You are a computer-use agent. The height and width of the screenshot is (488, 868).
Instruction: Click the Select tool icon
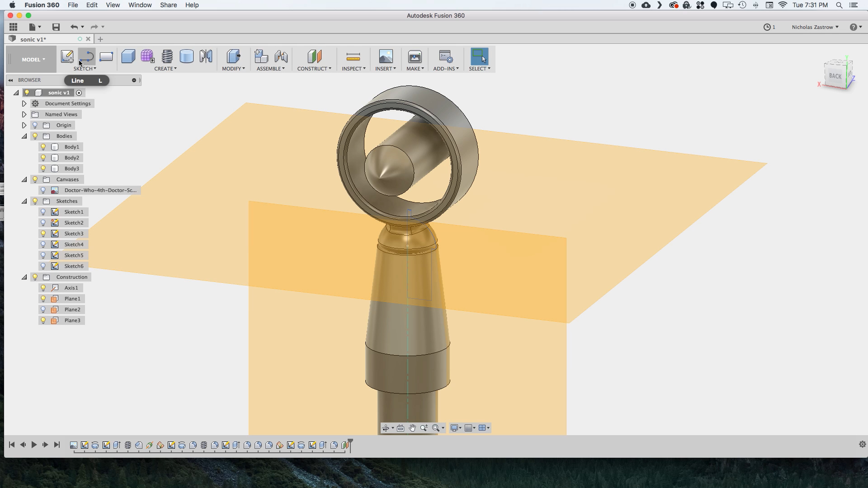480,56
